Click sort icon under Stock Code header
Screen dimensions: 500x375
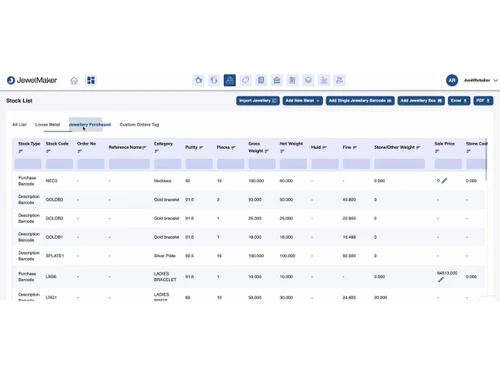coord(48,151)
